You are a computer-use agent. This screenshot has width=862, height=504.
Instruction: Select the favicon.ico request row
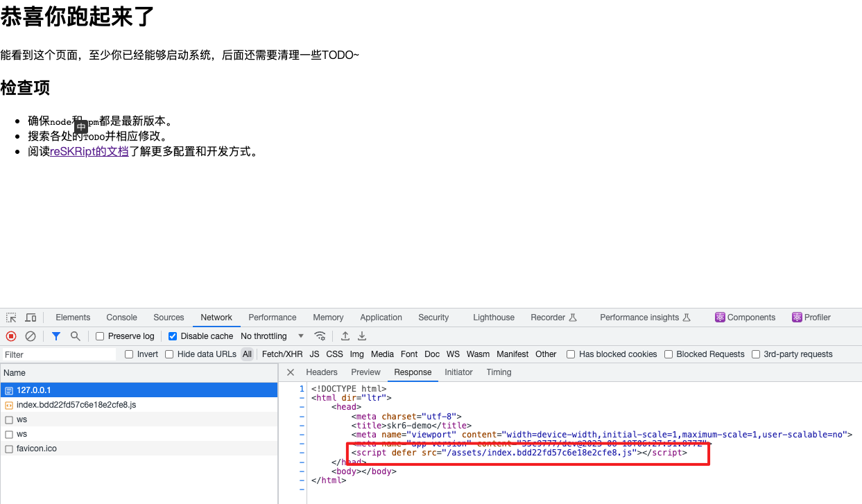click(139, 449)
